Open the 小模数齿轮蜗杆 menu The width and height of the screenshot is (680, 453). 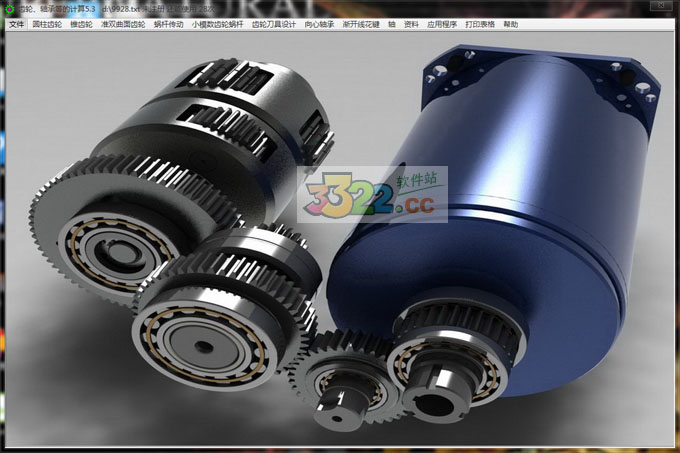coord(218,24)
